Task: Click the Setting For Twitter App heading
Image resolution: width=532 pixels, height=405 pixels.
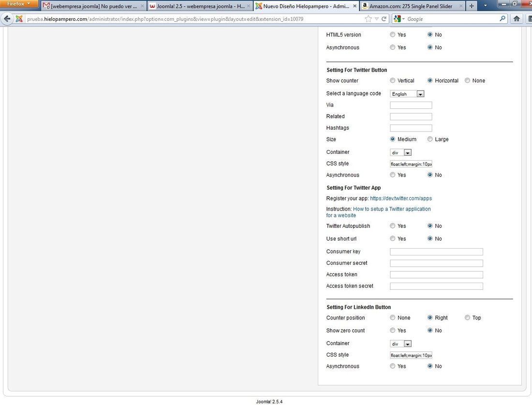Action: pyautogui.click(x=354, y=188)
